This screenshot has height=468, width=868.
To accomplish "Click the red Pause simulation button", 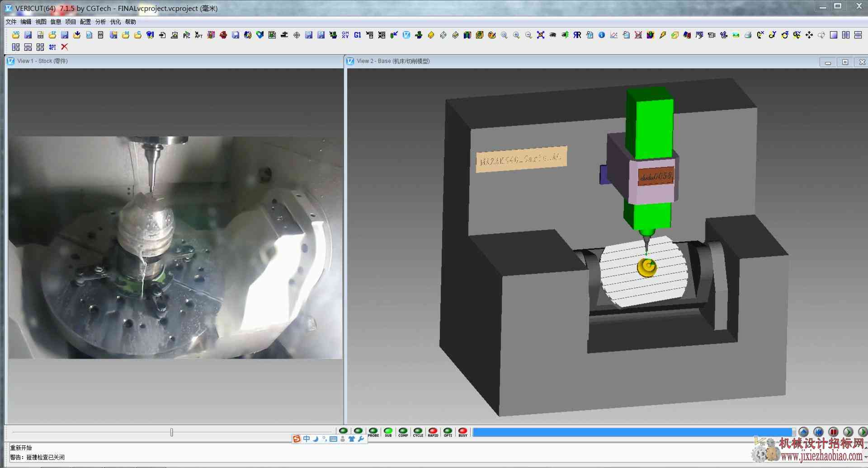I will click(833, 432).
